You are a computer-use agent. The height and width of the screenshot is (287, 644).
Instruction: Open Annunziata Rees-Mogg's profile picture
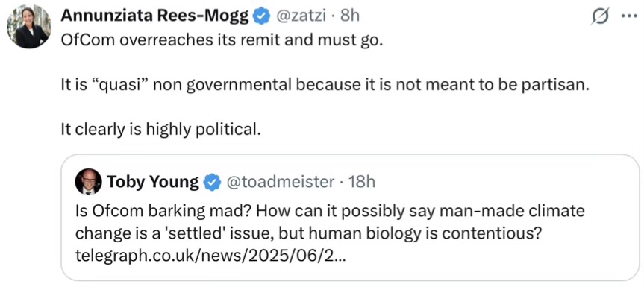tap(29, 27)
